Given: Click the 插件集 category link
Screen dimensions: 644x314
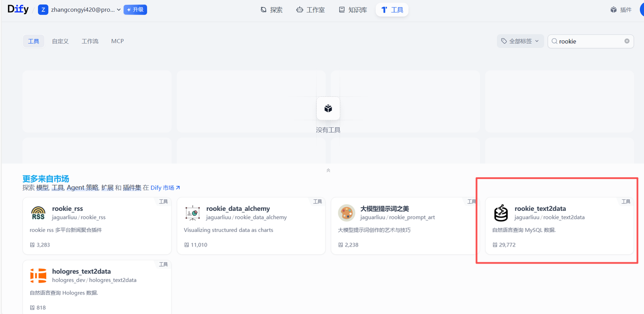Looking at the screenshot, I should [x=132, y=188].
